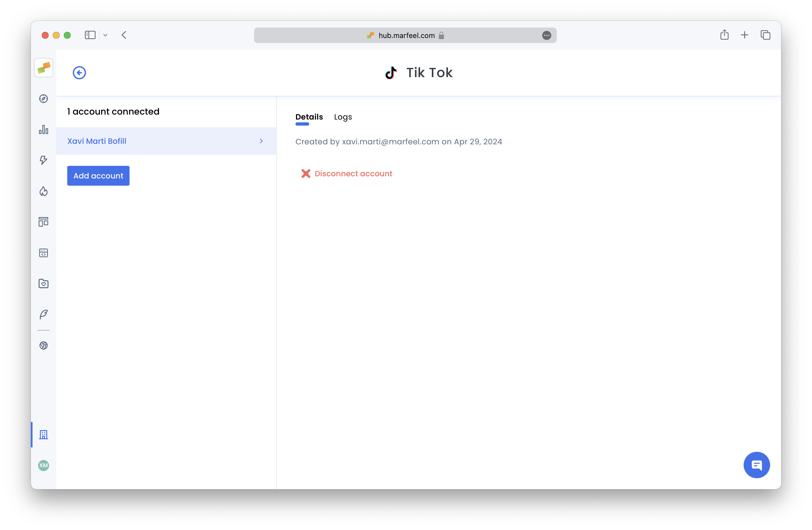The width and height of the screenshot is (812, 530).
Task: Open the feather quill sidebar icon
Action: (44, 314)
